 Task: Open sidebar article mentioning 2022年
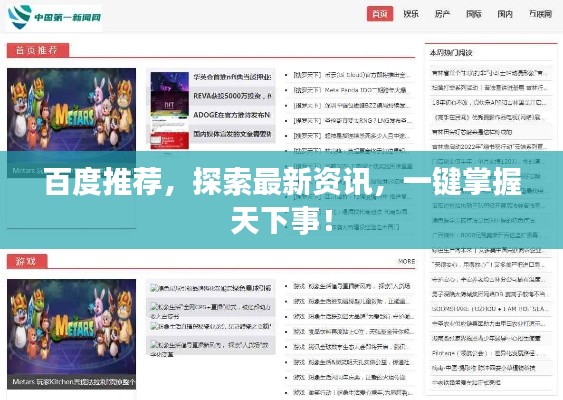tap(489, 147)
